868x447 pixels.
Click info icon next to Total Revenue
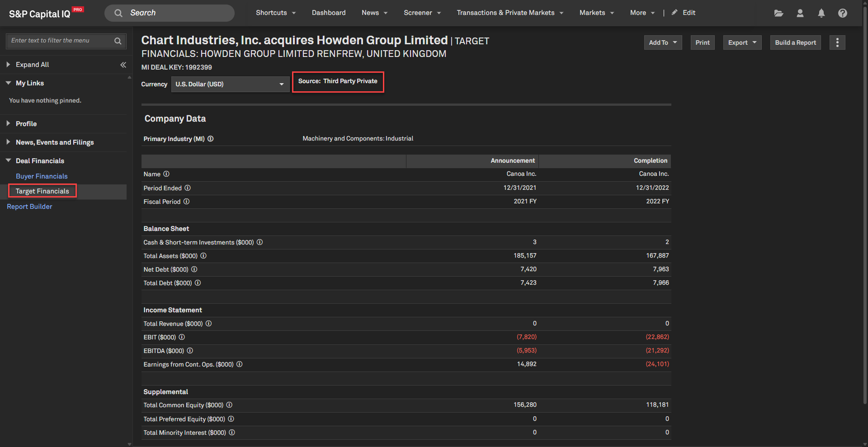point(209,324)
